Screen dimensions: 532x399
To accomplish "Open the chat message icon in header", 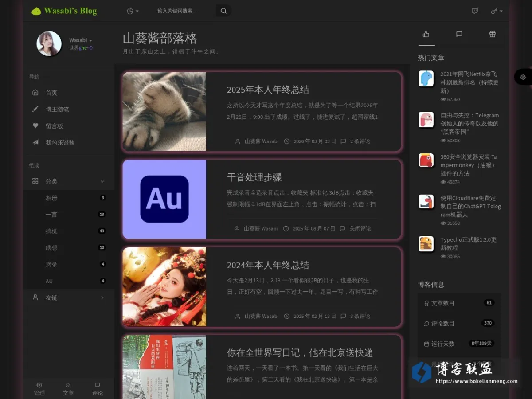I will (x=475, y=11).
